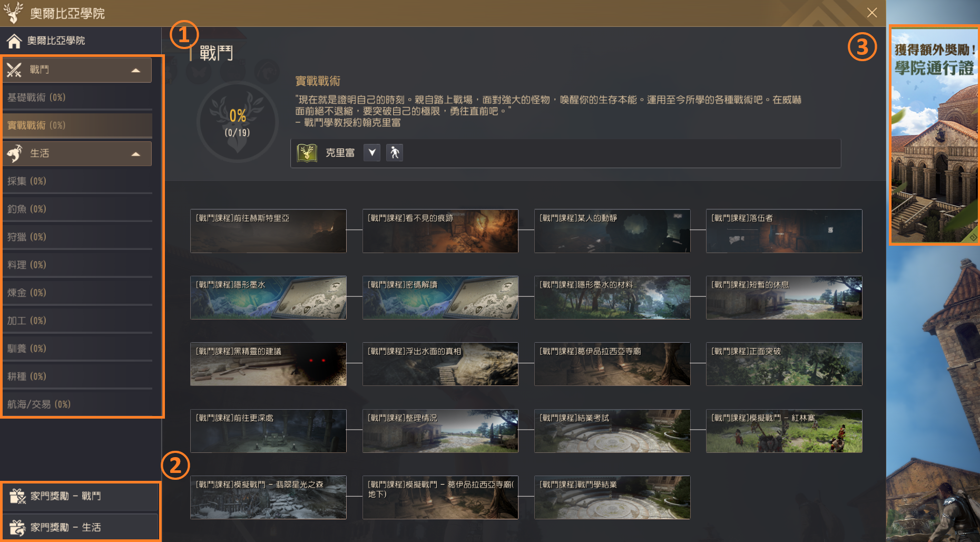Viewport: 980px width, 542px height.
Task: Click the gift icon for 家門獎勵 - 戰鬥
Action: 17,496
